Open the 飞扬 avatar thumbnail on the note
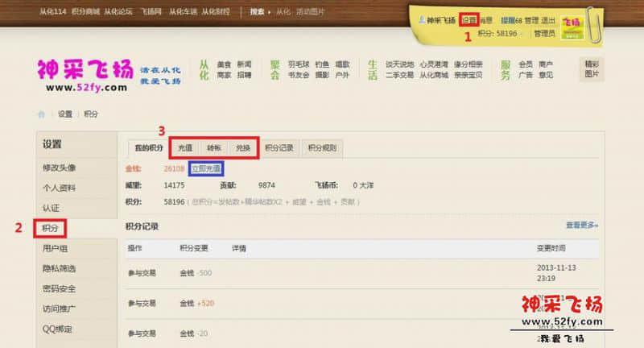 [x=572, y=27]
